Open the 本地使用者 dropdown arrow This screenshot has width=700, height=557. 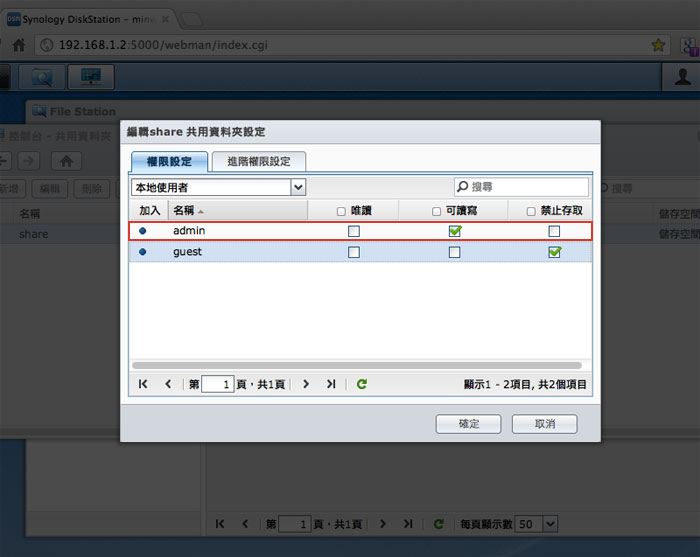pyautogui.click(x=298, y=187)
